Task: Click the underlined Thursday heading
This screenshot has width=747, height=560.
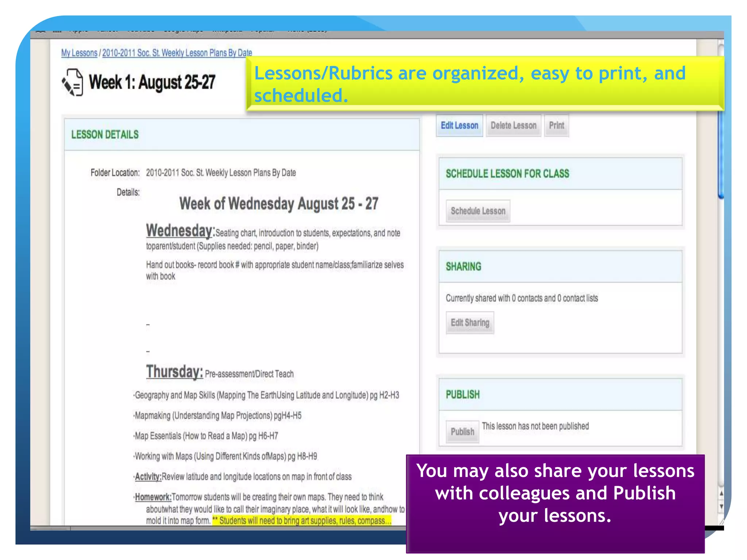Action: (x=174, y=372)
